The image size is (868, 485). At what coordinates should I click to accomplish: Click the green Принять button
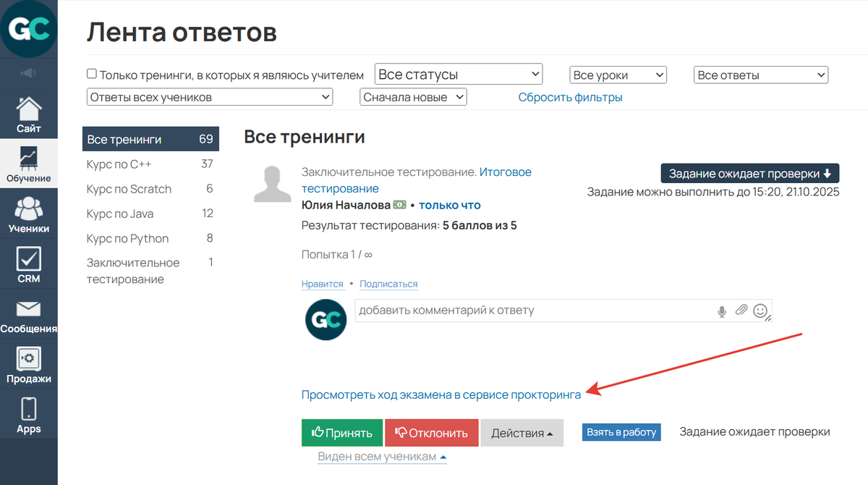click(342, 432)
